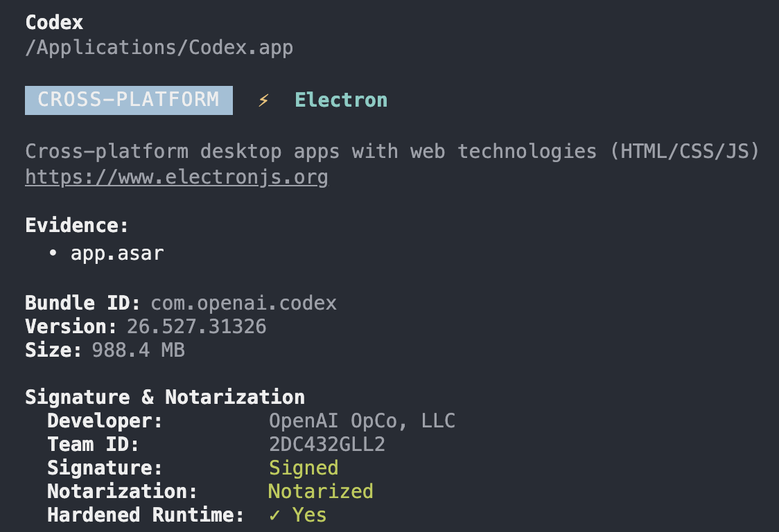Image resolution: width=779 pixels, height=532 pixels.
Task: Click the bullet before app.asar
Action: coord(53,254)
